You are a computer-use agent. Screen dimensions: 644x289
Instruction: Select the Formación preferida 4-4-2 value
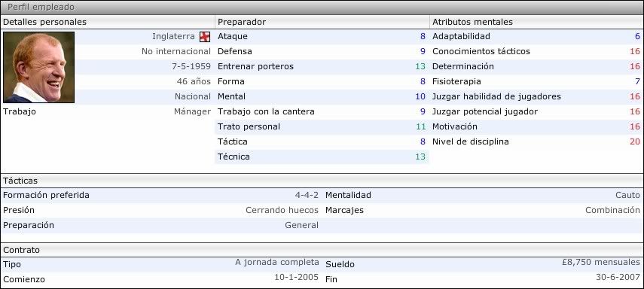(307, 195)
